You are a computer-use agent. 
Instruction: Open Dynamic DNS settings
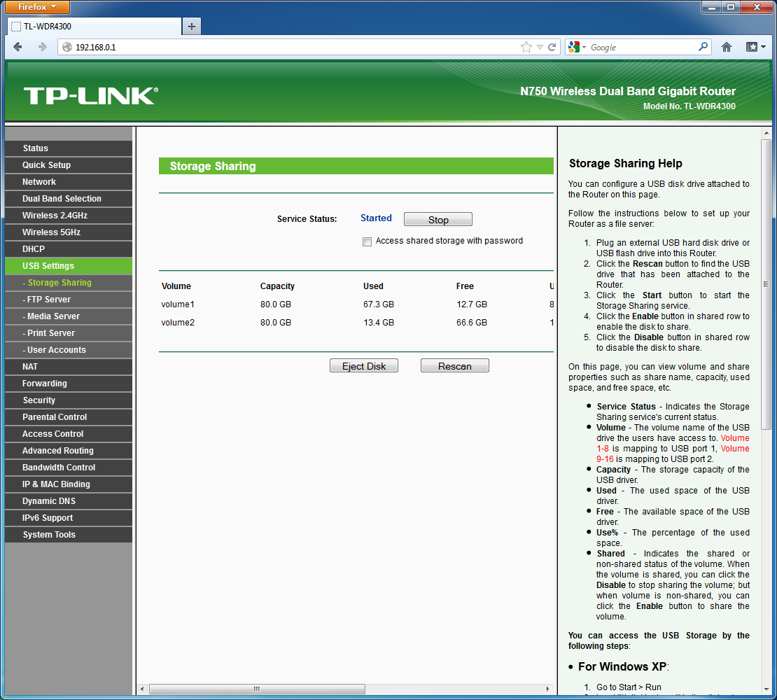click(69, 502)
